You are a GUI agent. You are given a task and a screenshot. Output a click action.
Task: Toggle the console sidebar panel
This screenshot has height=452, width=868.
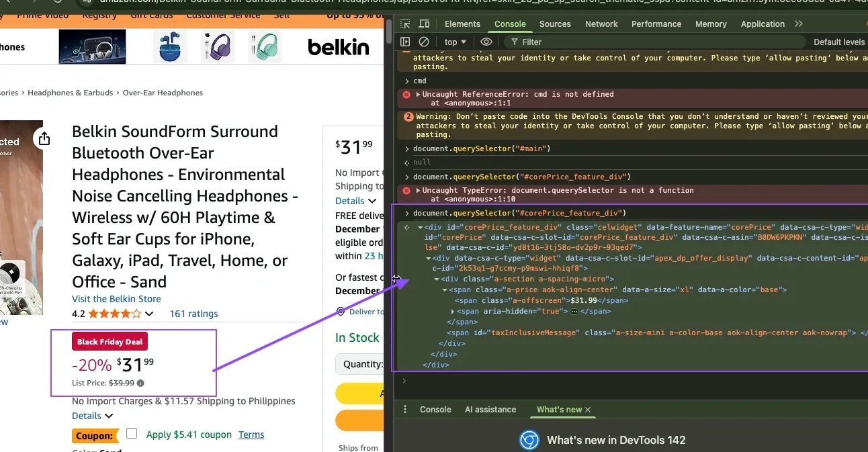pyautogui.click(x=405, y=42)
